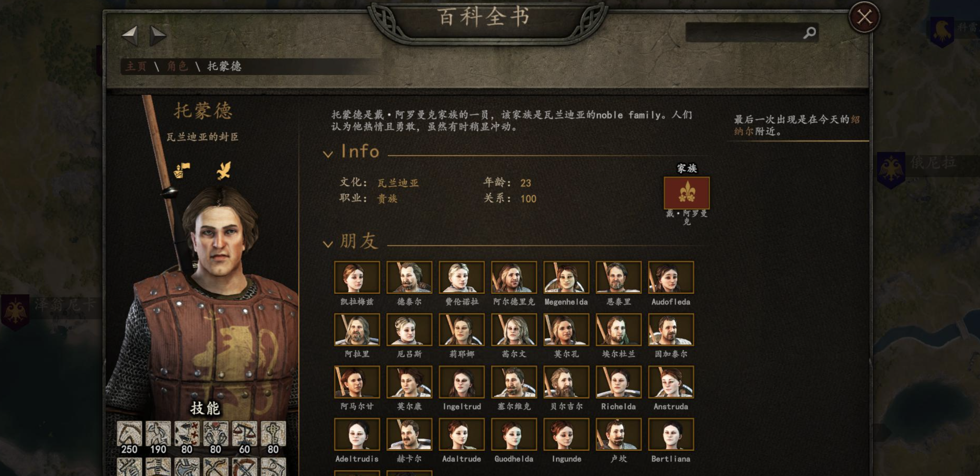Click the army leader flag icon
This screenshot has width=980, height=476.
tap(182, 171)
